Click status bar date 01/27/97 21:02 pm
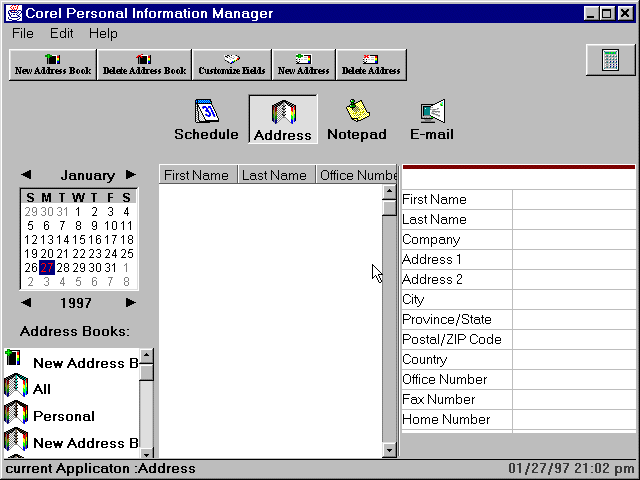The height and width of the screenshot is (480, 640). tap(571, 468)
